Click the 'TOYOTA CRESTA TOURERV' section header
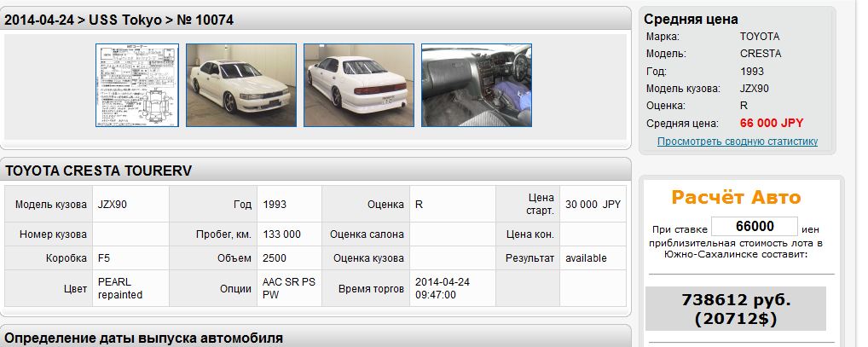Screen dimensions: 868x347 pyautogui.click(x=99, y=171)
